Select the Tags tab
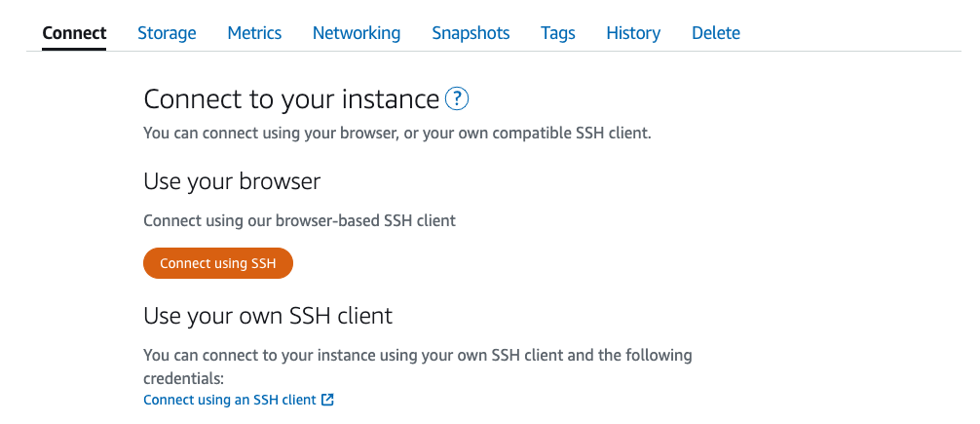 pyautogui.click(x=558, y=32)
